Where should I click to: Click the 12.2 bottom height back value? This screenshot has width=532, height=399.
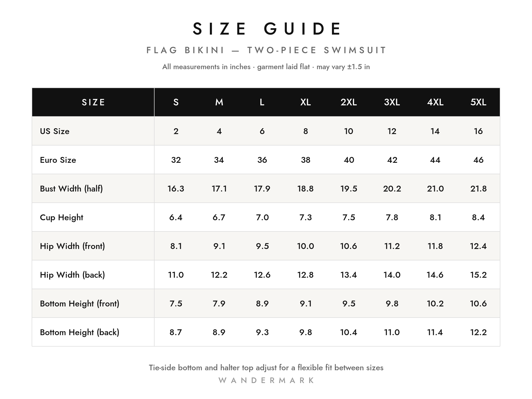tap(478, 332)
